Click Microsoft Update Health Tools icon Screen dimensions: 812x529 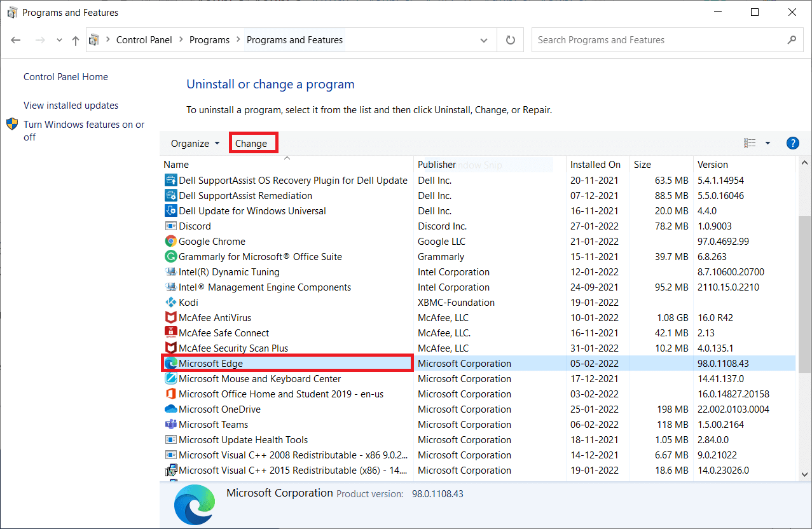(170, 440)
